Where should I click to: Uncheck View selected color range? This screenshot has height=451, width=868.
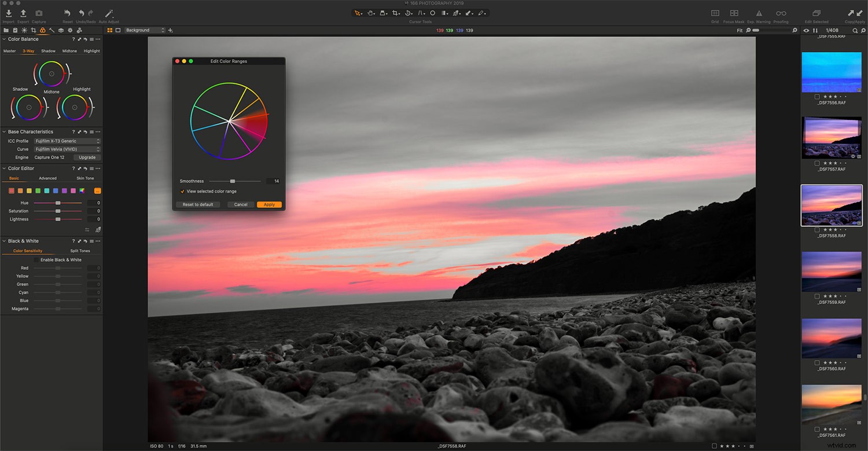click(x=182, y=191)
